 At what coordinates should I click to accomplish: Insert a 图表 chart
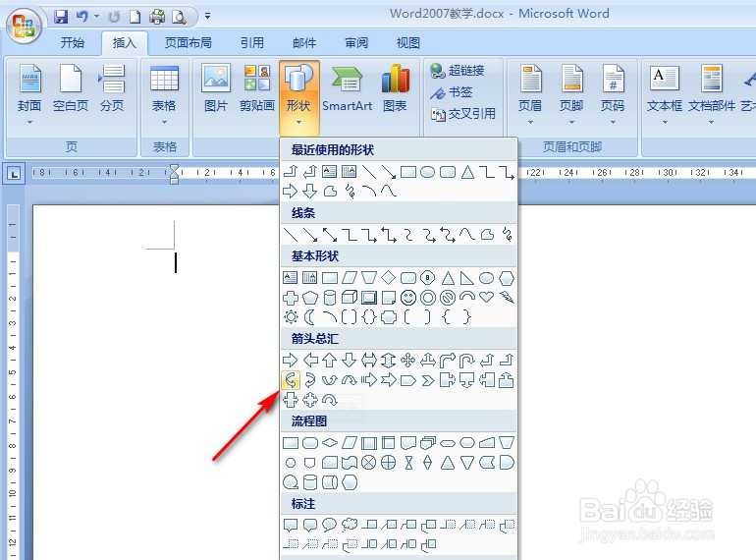[x=395, y=89]
